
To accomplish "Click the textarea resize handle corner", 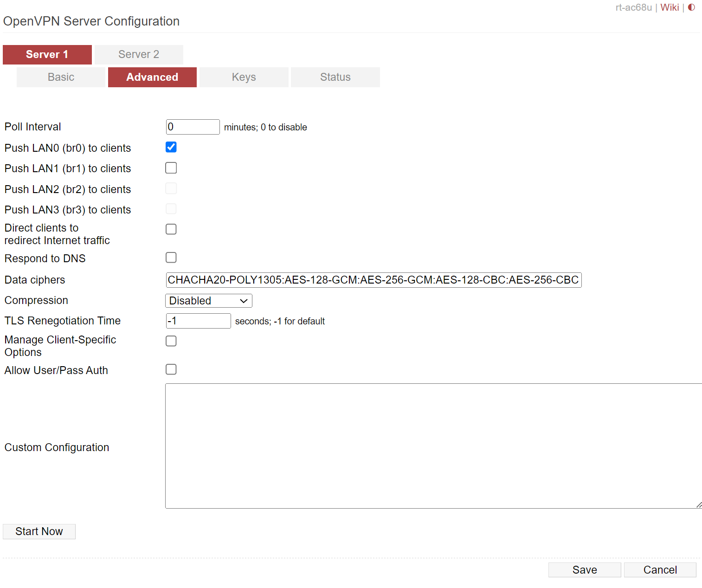I will 699,505.
